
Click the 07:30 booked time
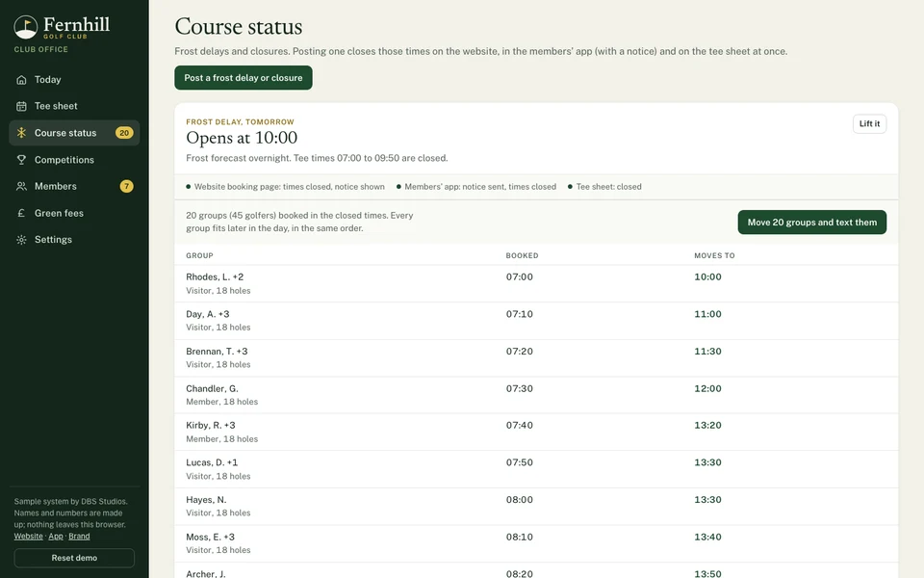519,388
